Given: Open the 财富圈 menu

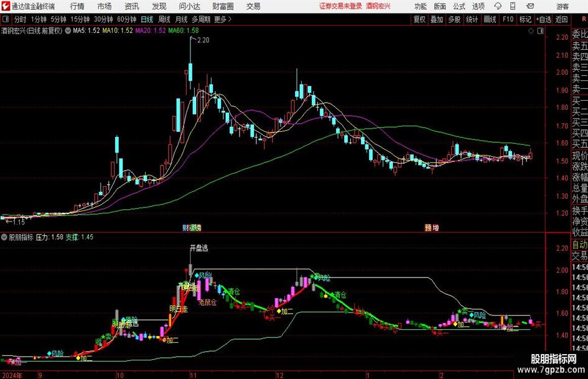Looking at the screenshot, I should click(x=223, y=6).
